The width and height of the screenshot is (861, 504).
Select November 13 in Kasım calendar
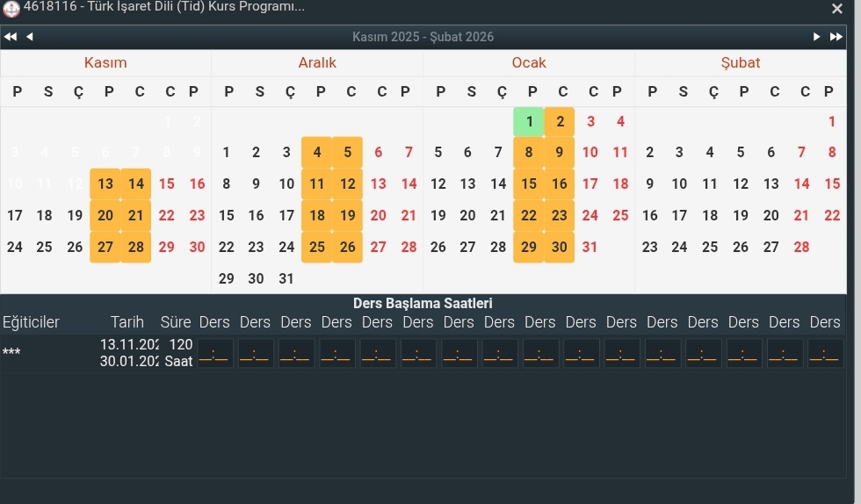(x=105, y=184)
